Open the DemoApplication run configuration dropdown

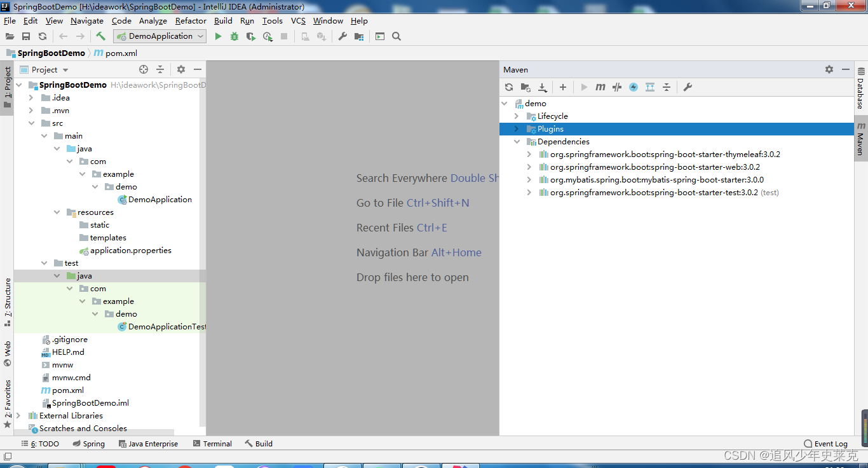tap(159, 36)
